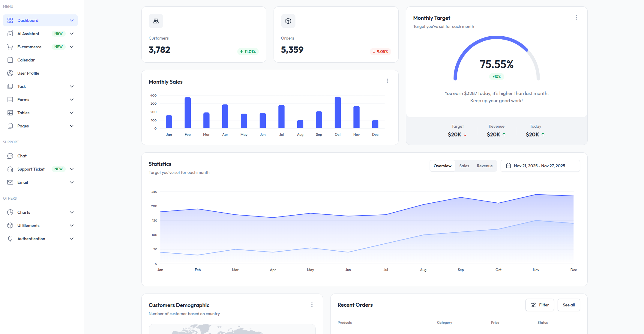Open the Customers Demographic three-dot menu
The height and width of the screenshot is (334, 644).
312,305
